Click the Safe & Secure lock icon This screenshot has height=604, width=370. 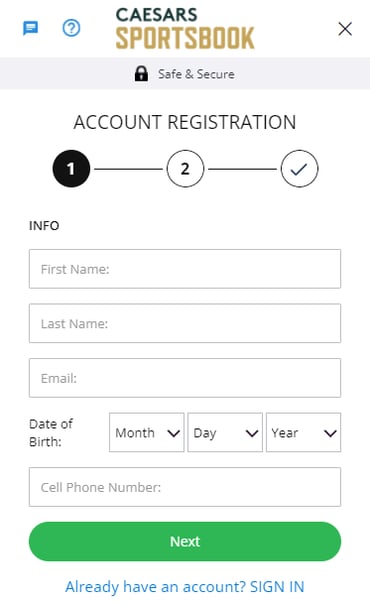coord(141,73)
